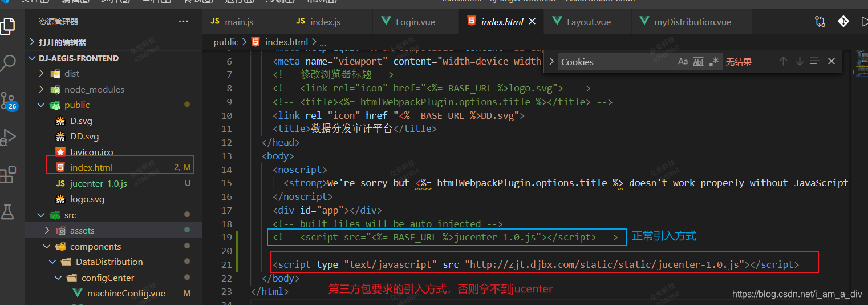Click the 数据分发审计平台 title text on line 11
The width and height of the screenshot is (868, 305).
tap(351, 129)
